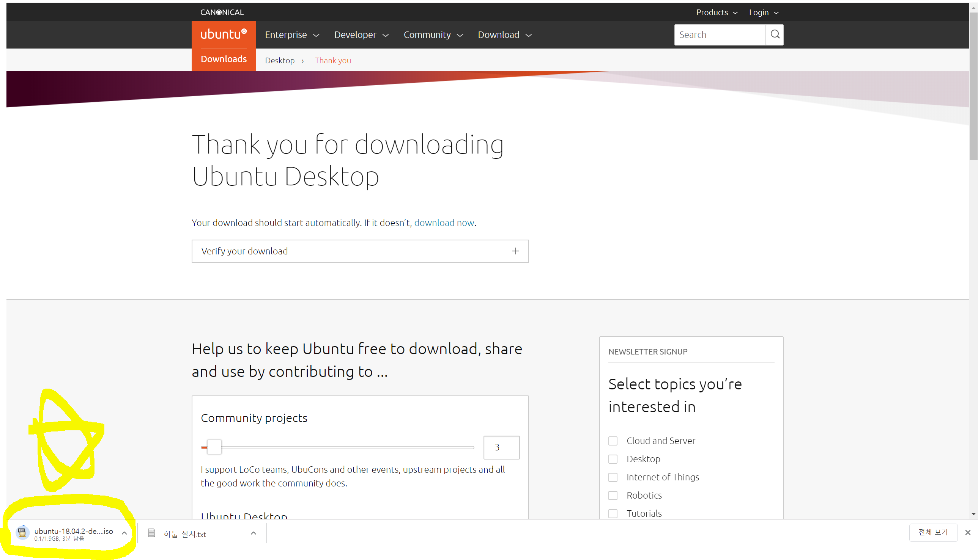The width and height of the screenshot is (978, 560).
Task: Click the Desktop breadcrumb link
Action: click(x=279, y=60)
